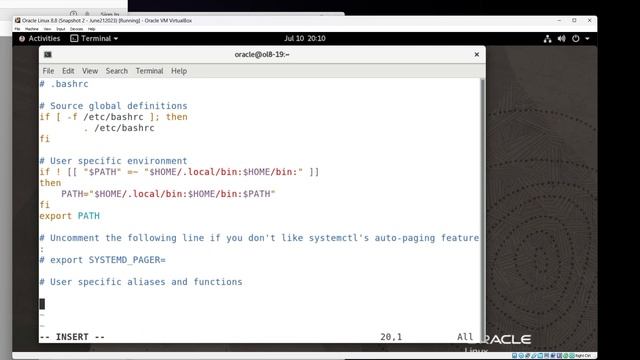Click the '-- INSERT --' mode indicator
The height and width of the screenshot is (360, 640).
pyautogui.click(x=72, y=337)
